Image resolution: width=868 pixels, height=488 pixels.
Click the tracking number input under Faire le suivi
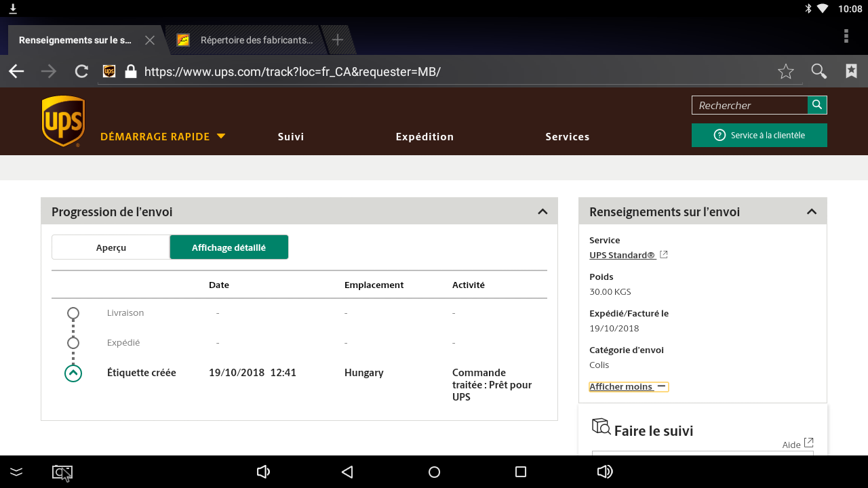pyautogui.click(x=703, y=453)
